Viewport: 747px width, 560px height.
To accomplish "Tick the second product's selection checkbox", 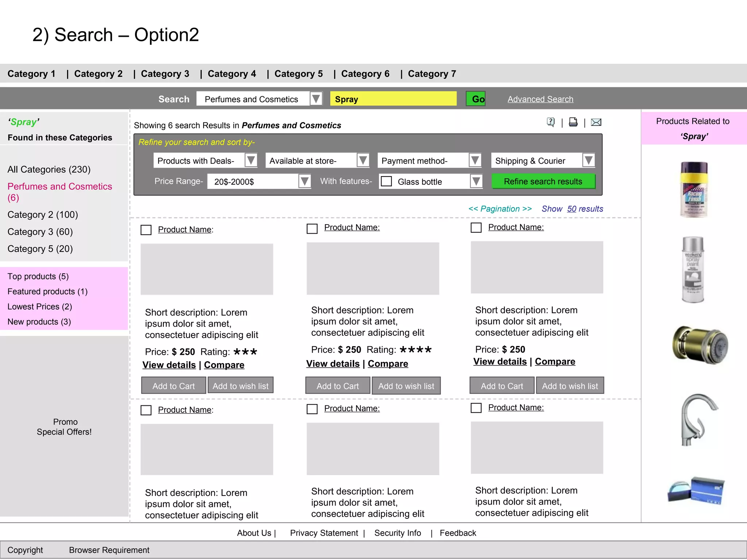I will point(312,229).
